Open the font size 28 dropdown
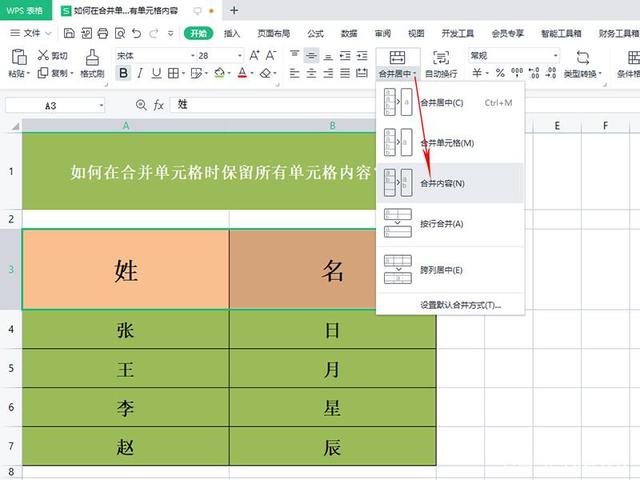The width and height of the screenshot is (640, 480). [240, 56]
